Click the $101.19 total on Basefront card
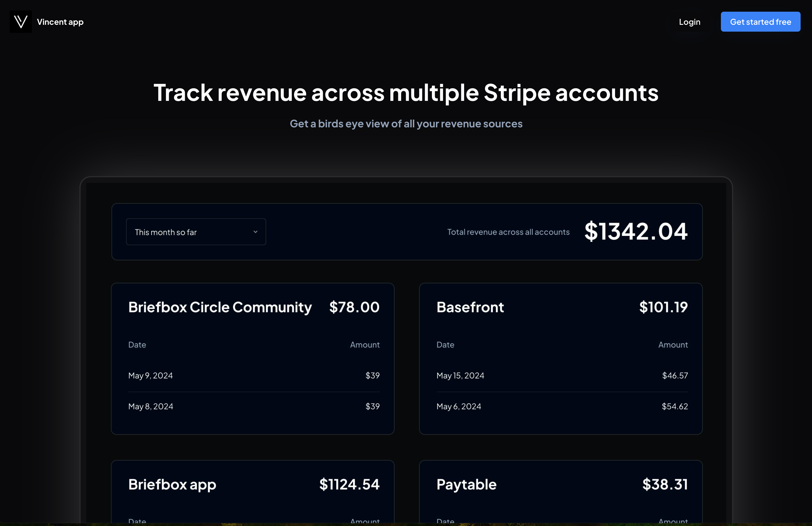The image size is (812, 526). 663,307
